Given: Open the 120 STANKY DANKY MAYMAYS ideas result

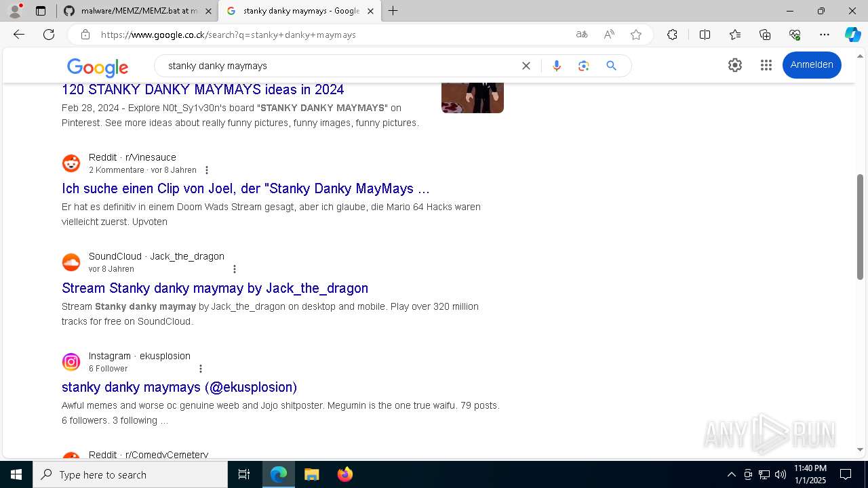Looking at the screenshot, I should [x=203, y=89].
